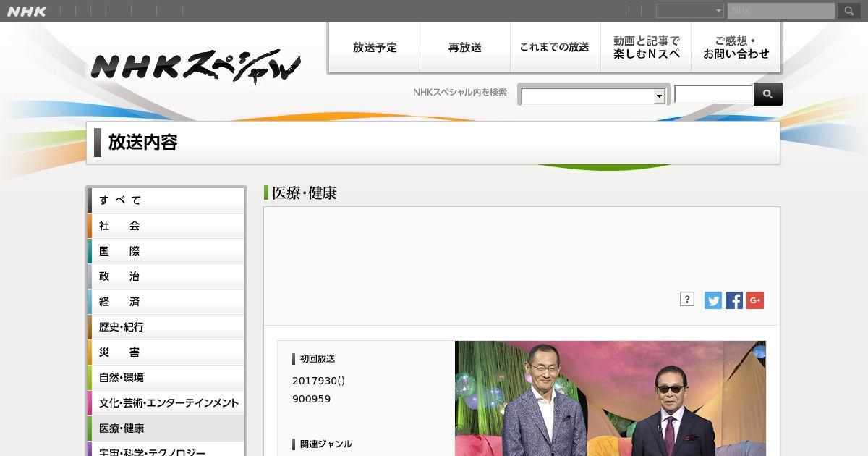Select 社会 genre in sidebar
868x456 pixels.
(x=166, y=226)
